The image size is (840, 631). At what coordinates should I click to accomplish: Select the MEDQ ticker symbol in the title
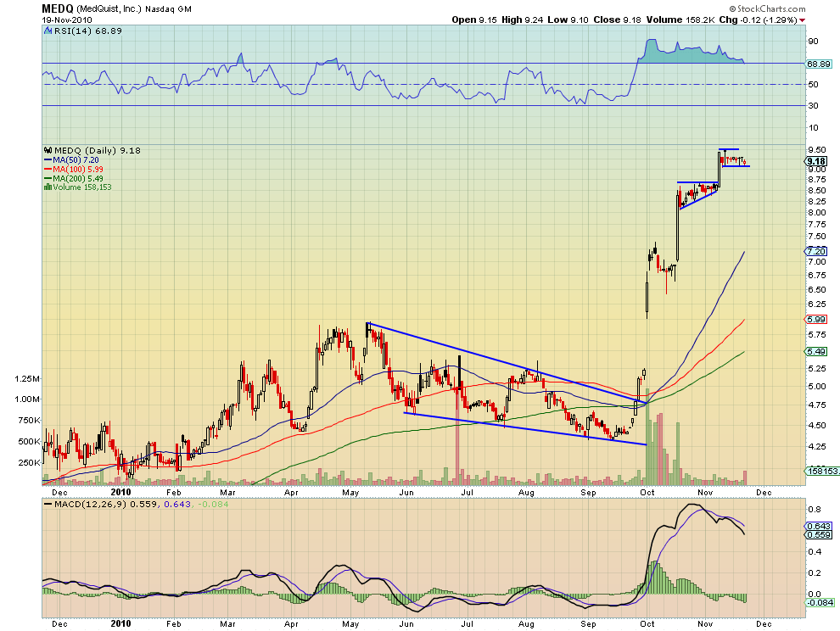[x=58, y=8]
